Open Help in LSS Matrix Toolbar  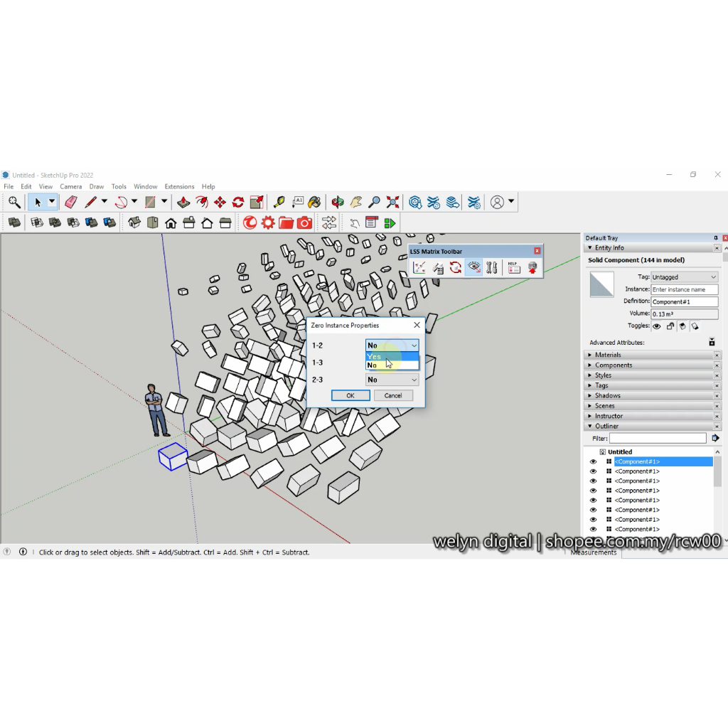point(513,267)
